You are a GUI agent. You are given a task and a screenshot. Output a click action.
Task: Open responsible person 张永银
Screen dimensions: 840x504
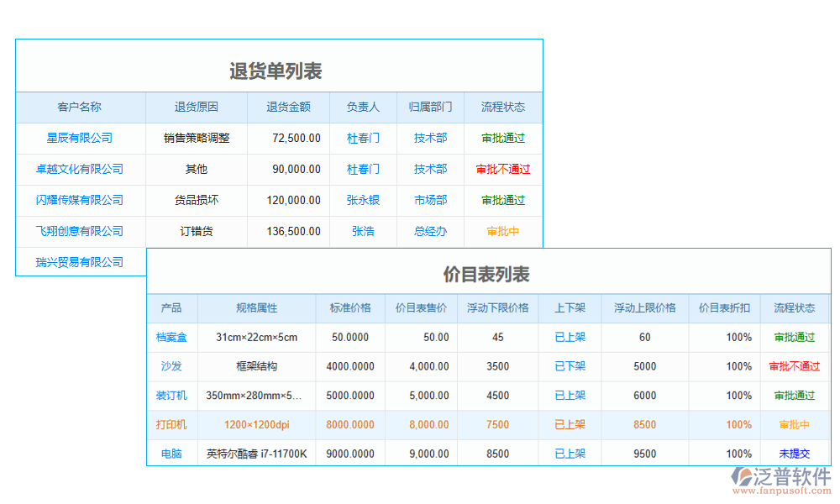point(363,200)
